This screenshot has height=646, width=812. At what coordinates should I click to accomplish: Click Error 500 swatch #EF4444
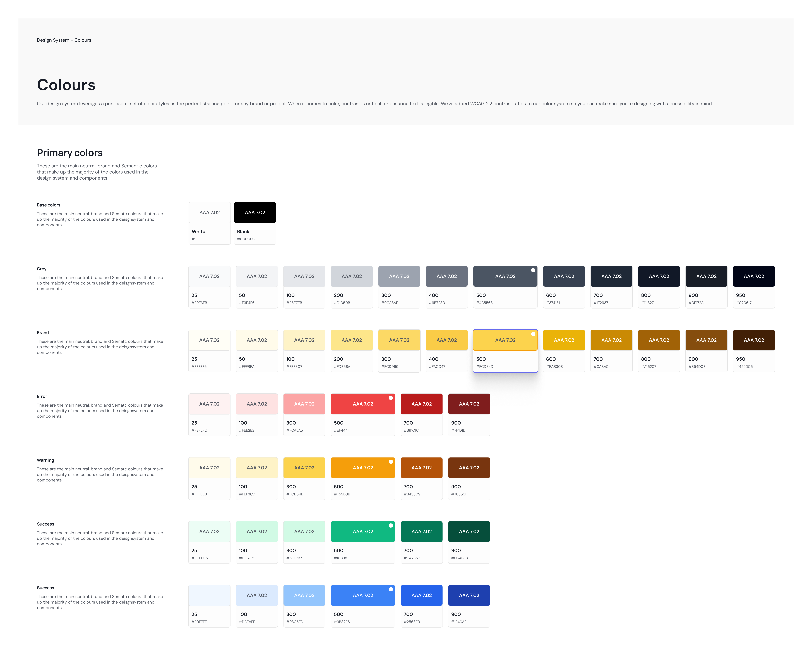coord(363,415)
